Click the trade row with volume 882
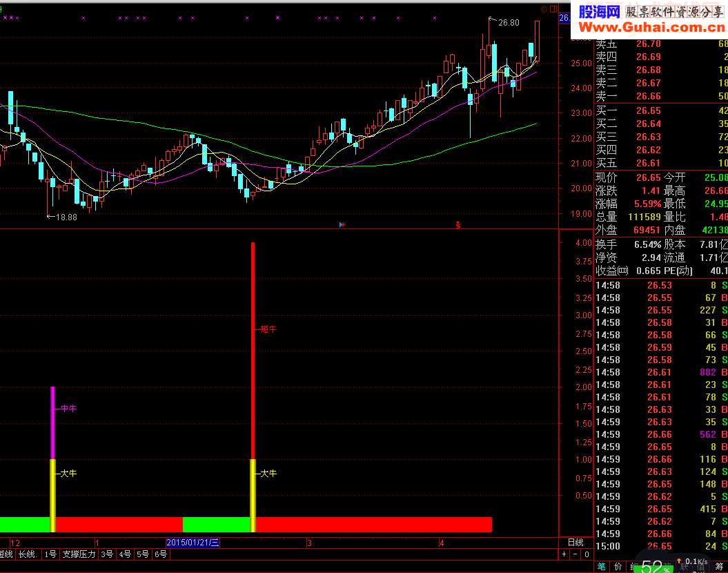Viewport: 728px width, 573px height. [660, 372]
